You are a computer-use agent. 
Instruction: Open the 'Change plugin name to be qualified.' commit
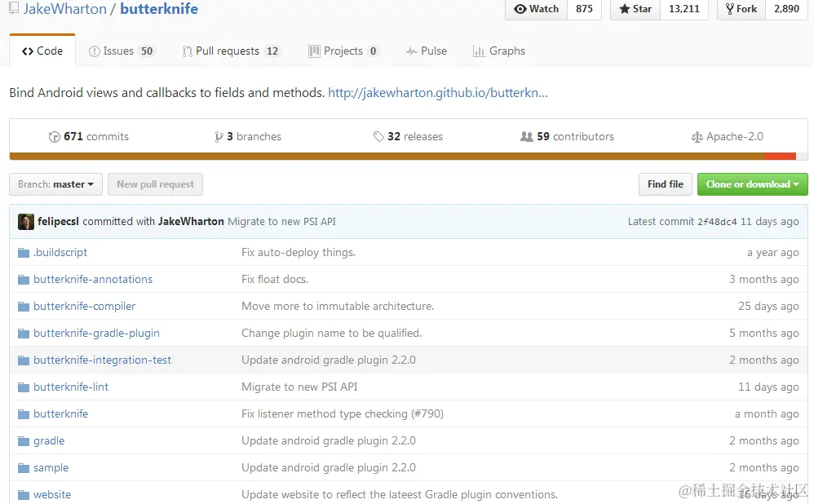coord(331,334)
